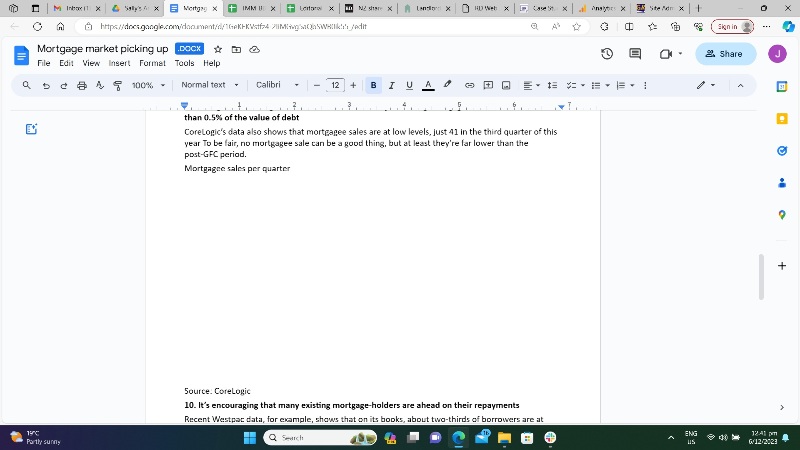Image resolution: width=800 pixels, height=450 pixels.
Task: Click the Print icon in toolbar
Action: tap(82, 85)
